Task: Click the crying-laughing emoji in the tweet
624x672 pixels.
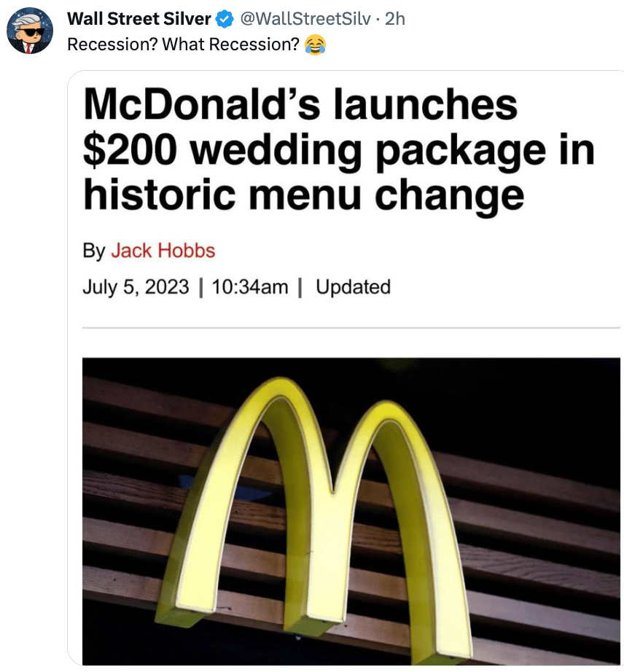Action: 315,45
